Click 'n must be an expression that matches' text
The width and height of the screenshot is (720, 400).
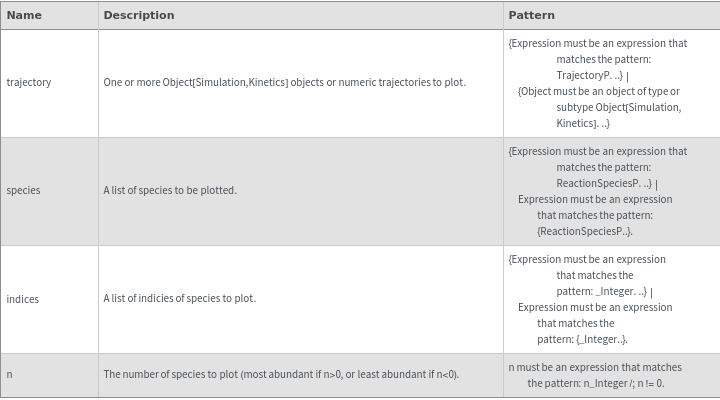tap(595, 367)
